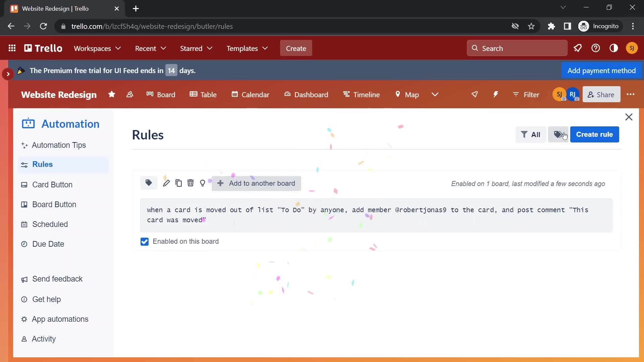Click the search input field
The height and width of the screenshot is (362, 644).
(517, 48)
